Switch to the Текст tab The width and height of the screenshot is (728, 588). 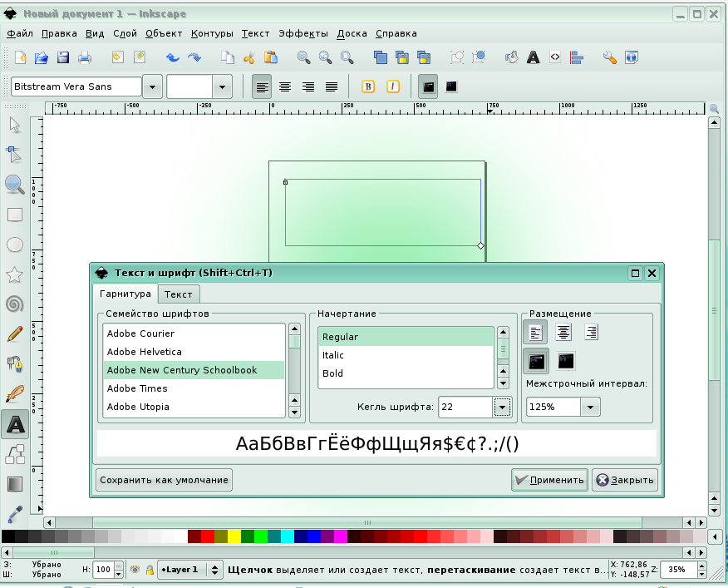(179, 294)
